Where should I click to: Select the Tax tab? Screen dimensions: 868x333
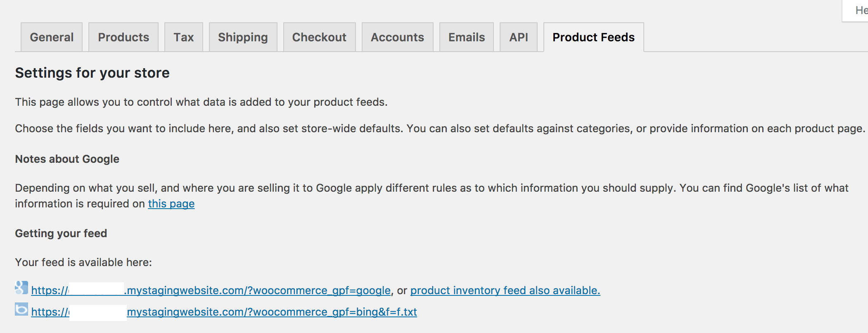pyautogui.click(x=184, y=37)
